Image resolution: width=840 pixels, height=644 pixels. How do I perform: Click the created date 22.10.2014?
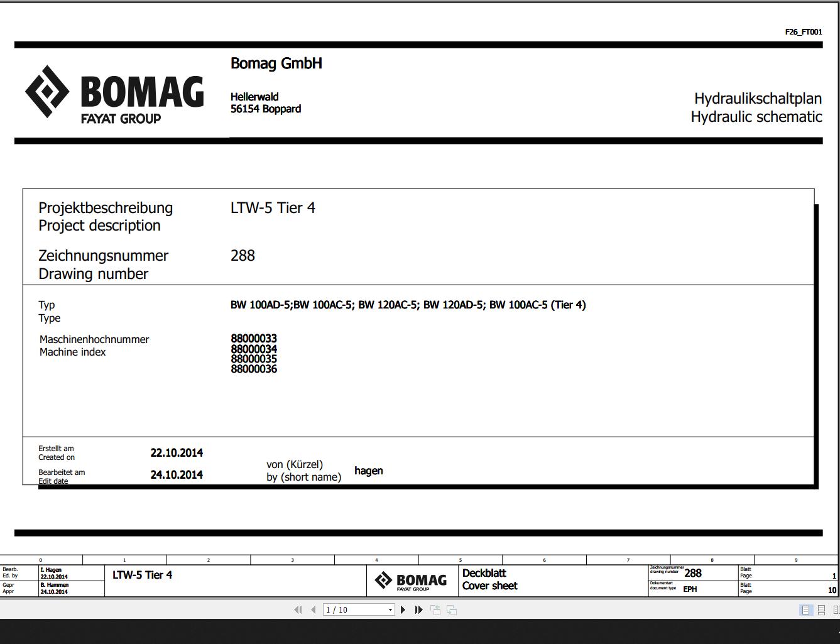(177, 453)
